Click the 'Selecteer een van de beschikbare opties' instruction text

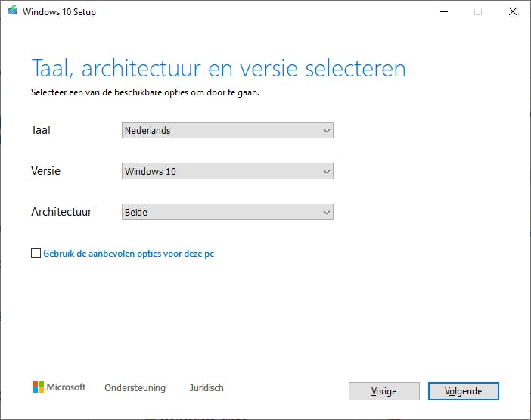coord(150,93)
